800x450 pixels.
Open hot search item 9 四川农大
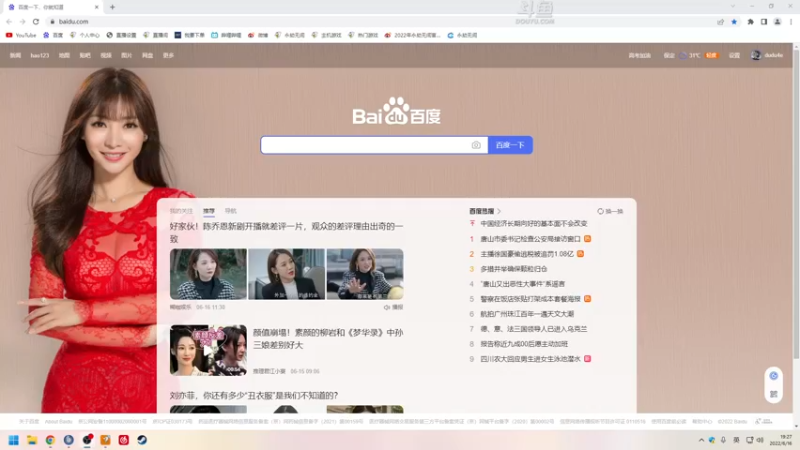(530, 359)
